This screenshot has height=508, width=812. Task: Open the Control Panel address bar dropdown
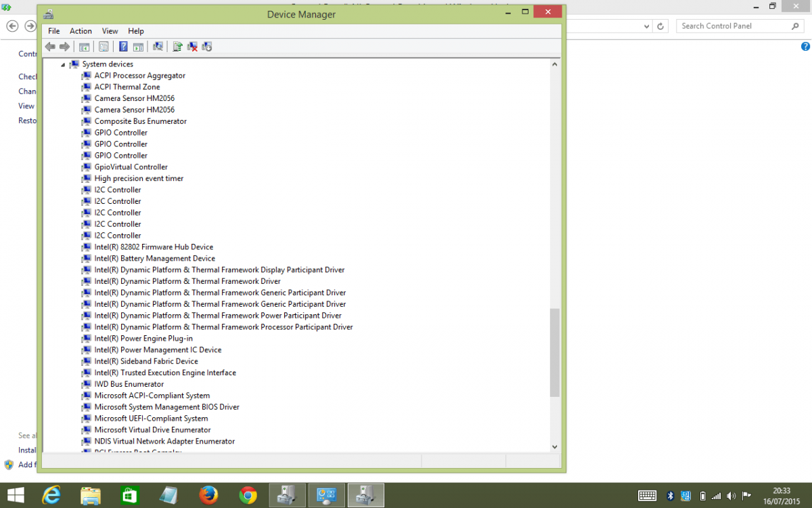coord(647,26)
